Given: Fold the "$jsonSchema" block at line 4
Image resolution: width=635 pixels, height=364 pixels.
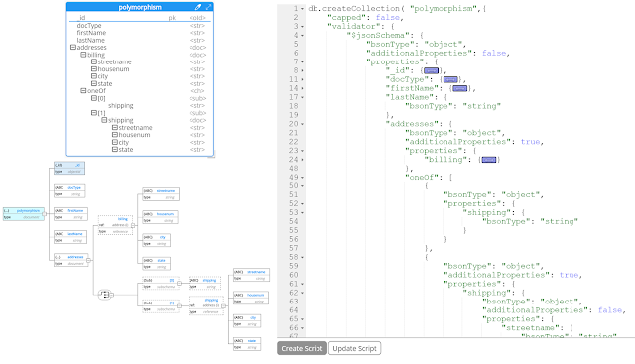Looking at the screenshot, I should (x=302, y=36).
